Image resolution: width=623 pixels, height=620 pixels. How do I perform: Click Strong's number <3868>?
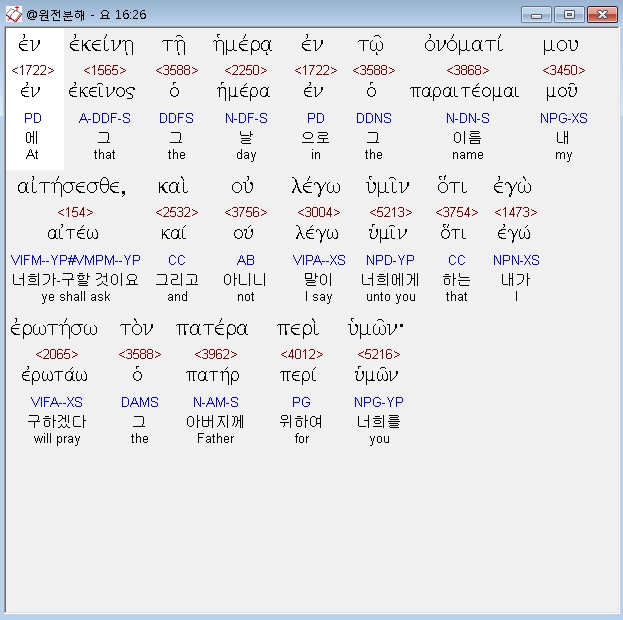point(468,70)
